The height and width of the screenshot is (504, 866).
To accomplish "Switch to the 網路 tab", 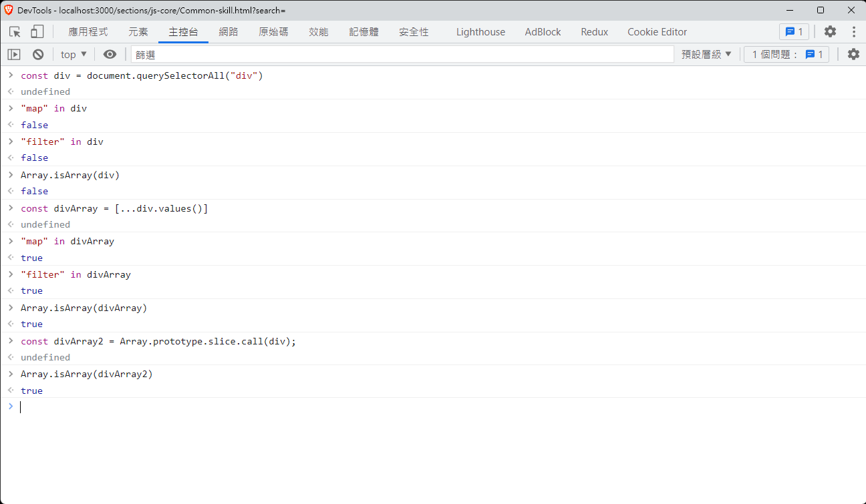I will pos(229,32).
